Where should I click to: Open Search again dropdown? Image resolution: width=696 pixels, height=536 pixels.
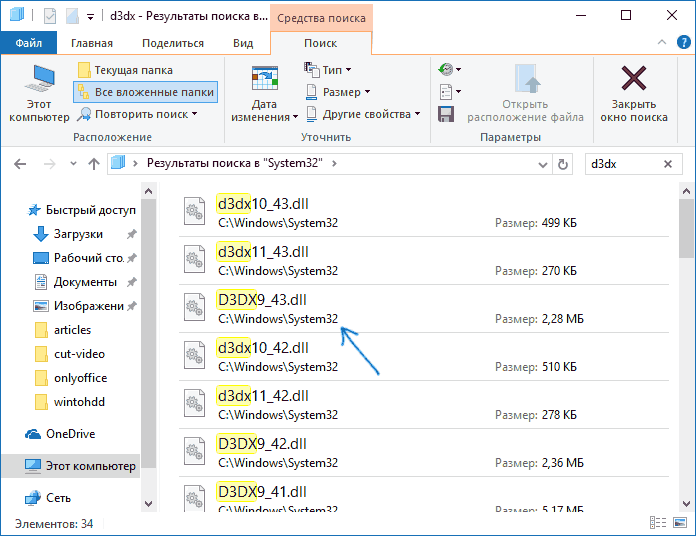pyautogui.click(x=137, y=114)
